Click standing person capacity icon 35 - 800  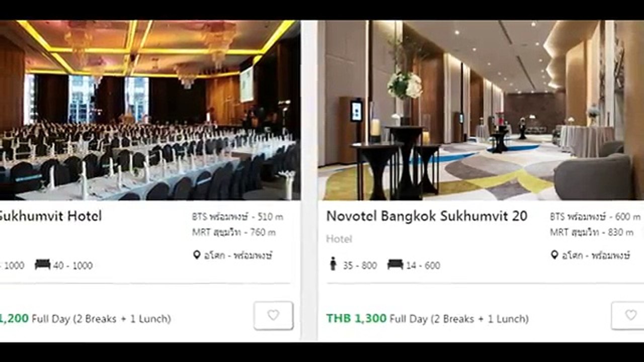coord(333,263)
